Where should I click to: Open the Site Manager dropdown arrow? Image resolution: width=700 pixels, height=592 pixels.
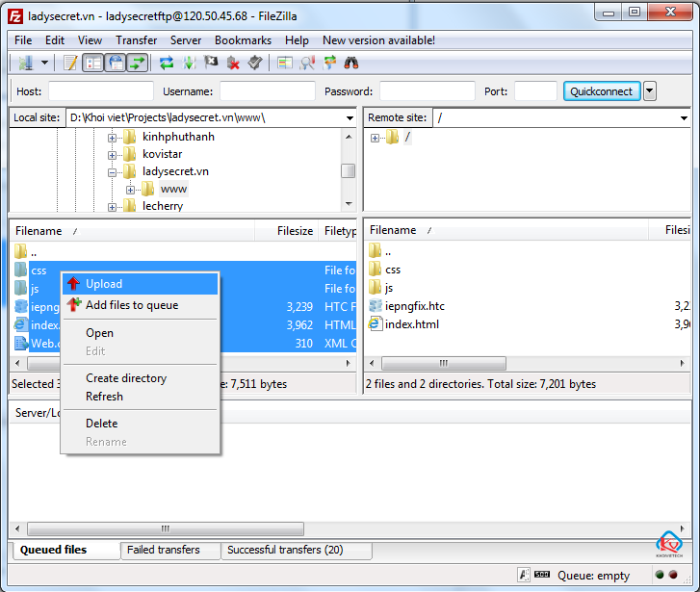(44, 63)
